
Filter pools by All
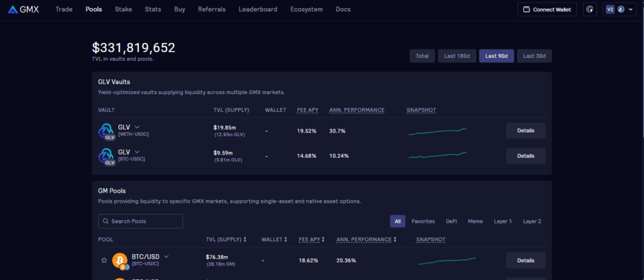point(397,222)
